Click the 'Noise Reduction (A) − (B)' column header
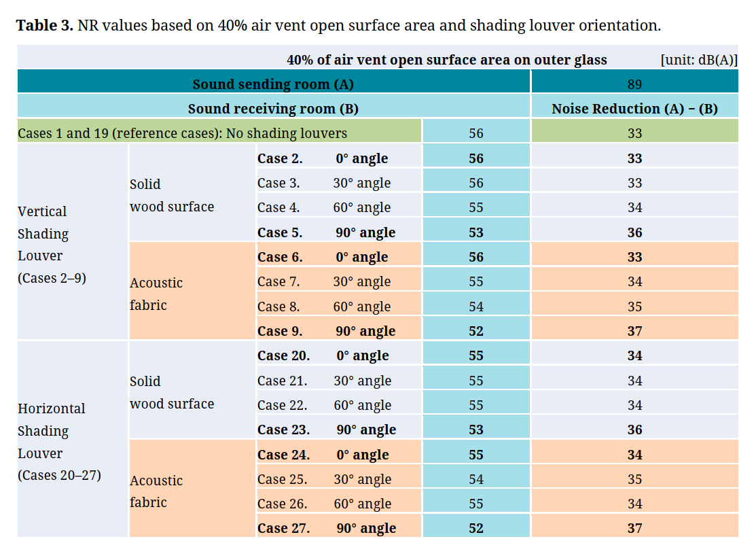The image size is (756, 556). coord(634,109)
